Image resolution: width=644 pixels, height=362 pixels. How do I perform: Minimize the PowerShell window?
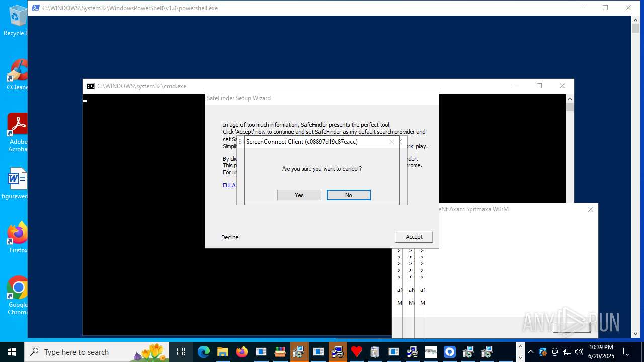click(x=583, y=8)
